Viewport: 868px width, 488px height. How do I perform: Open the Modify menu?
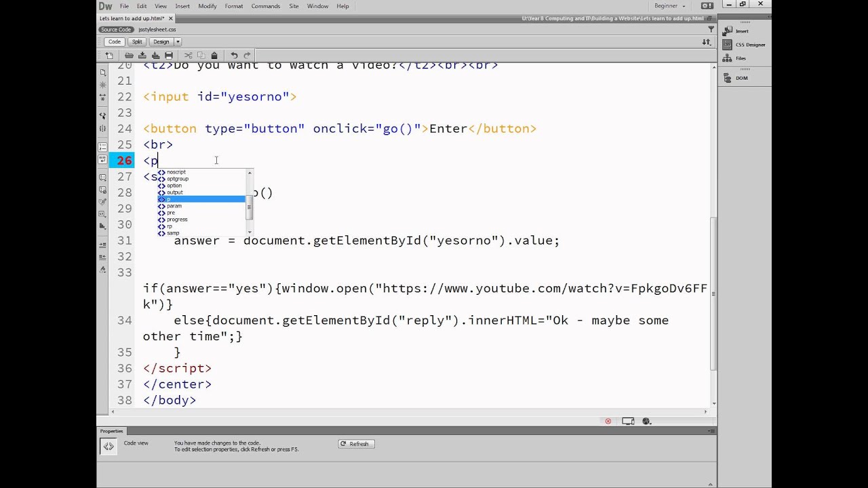click(208, 6)
